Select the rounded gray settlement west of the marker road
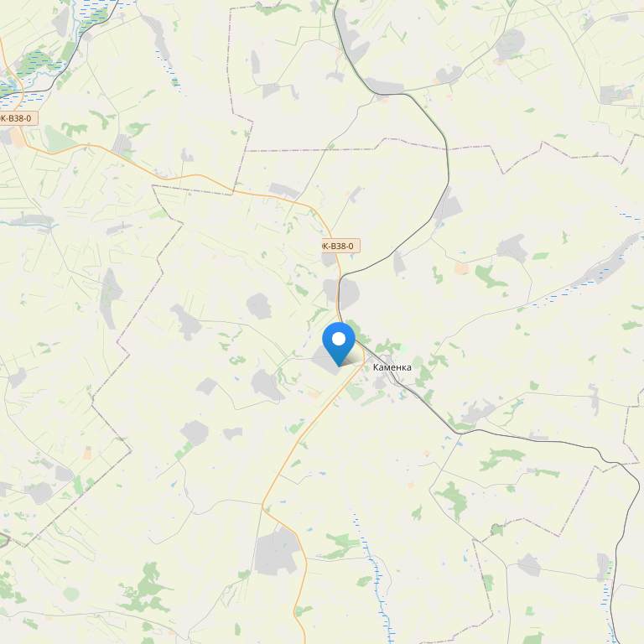Viewport: 644px width, 644px height. click(x=259, y=306)
